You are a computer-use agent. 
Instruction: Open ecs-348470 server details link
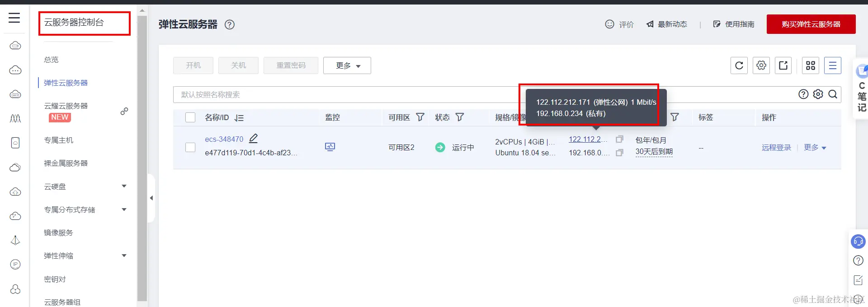click(x=224, y=139)
